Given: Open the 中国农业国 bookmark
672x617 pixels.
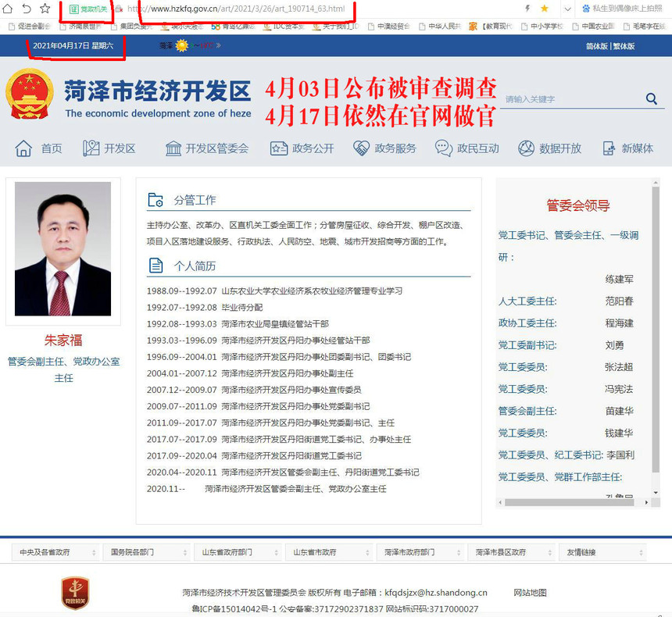Looking at the screenshot, I should tap(593, 27).
